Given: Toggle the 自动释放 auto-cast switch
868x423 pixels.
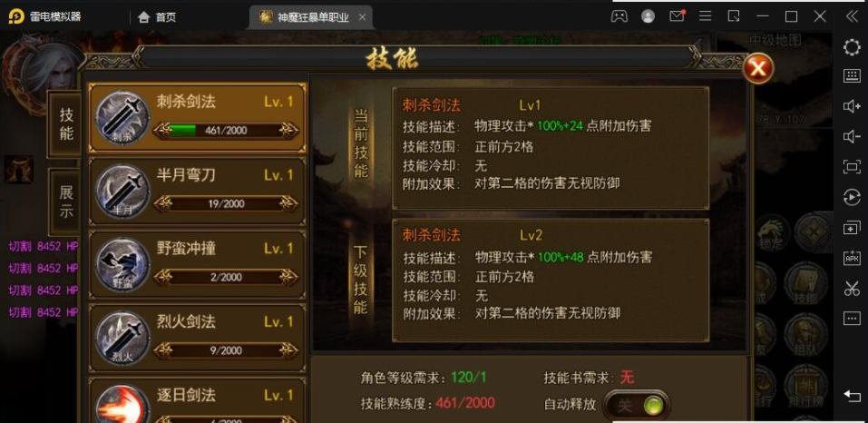Looking at the screenshot, I should point(637,406).
